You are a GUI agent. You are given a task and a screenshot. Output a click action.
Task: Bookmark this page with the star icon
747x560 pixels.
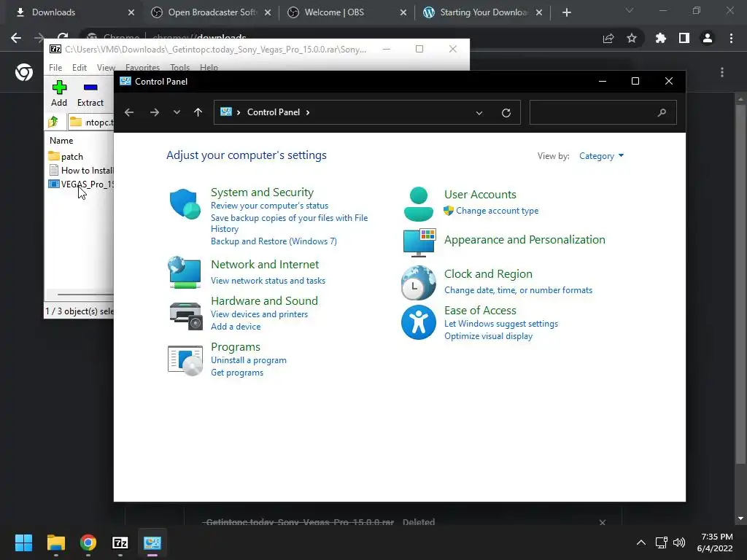coord(632,38)
